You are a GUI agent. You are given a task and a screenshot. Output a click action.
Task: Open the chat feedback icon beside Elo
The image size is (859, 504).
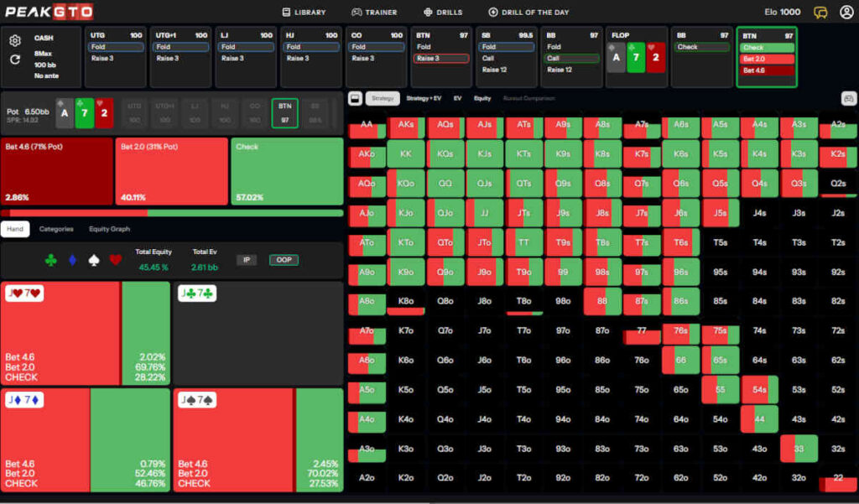[x=820, y=13]
